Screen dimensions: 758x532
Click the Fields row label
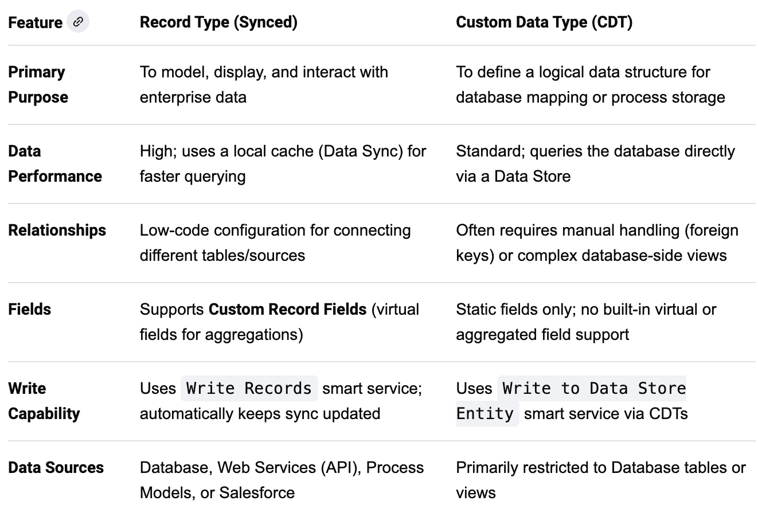pyautogui.click(x=29, y=309)
